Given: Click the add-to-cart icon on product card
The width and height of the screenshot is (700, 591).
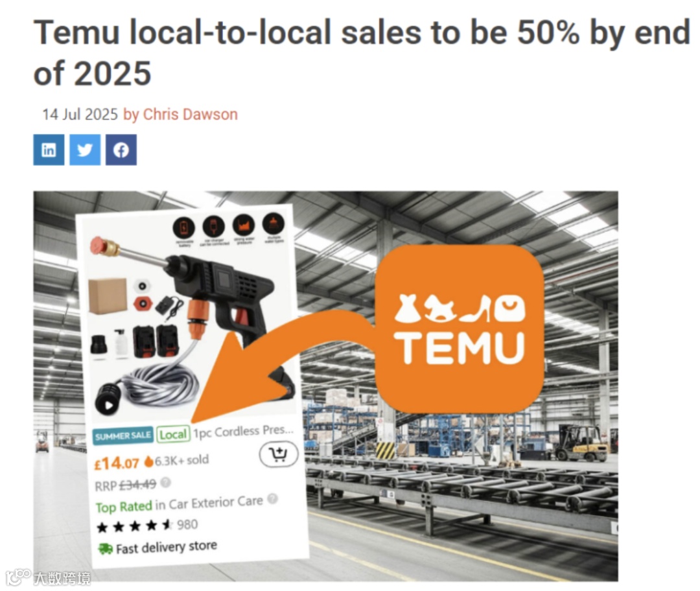Looking at the screenshot, I should 279,454.
